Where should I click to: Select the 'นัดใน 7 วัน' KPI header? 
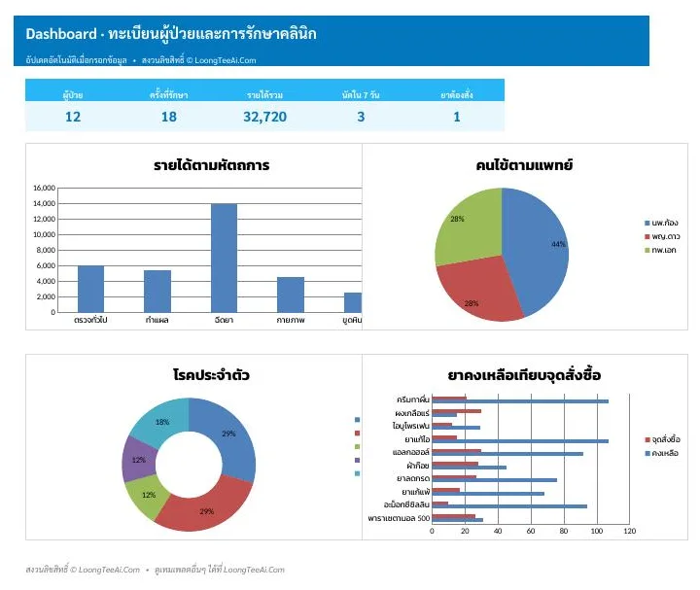point(361,95)
